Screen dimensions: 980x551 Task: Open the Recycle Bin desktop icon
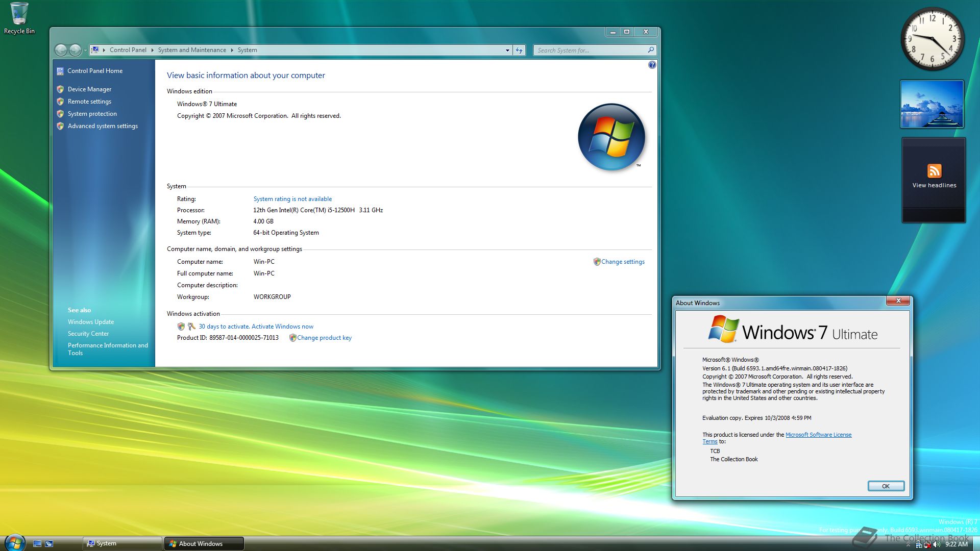click(19, 18)
